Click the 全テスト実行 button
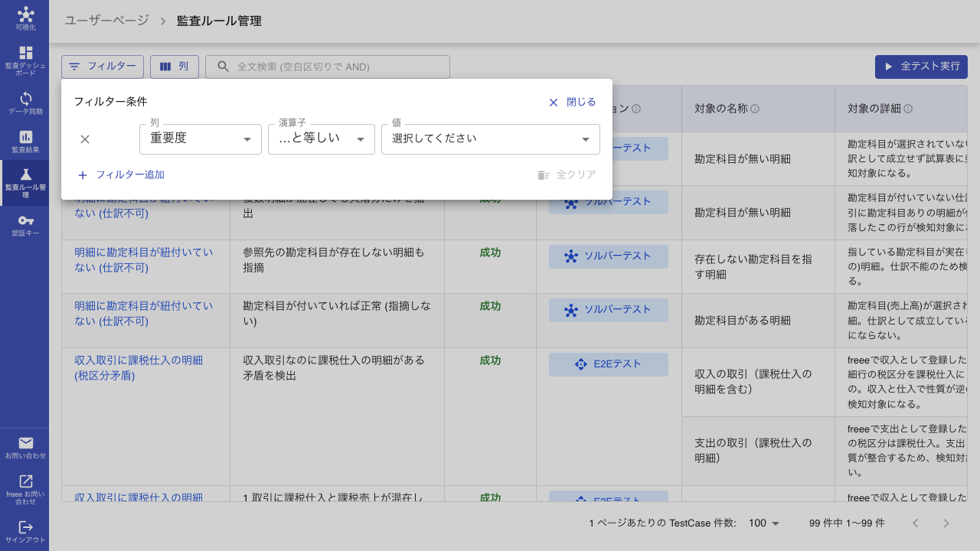 pos(921,67)
